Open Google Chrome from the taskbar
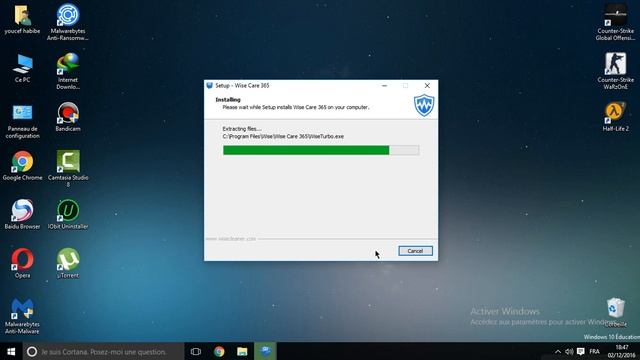 pyautogui.click(x=219, y=351)
